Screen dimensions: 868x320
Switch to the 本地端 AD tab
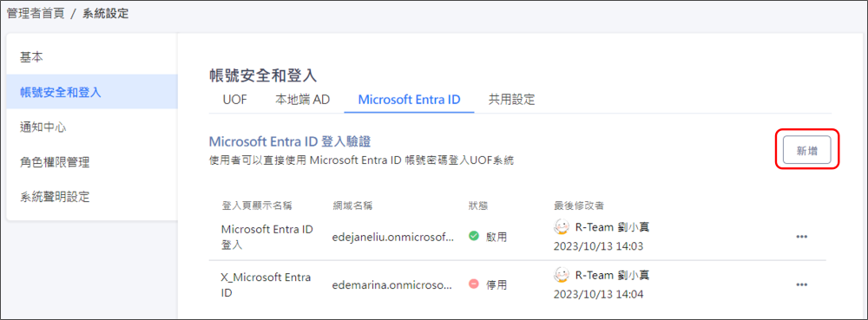(302, 100)
